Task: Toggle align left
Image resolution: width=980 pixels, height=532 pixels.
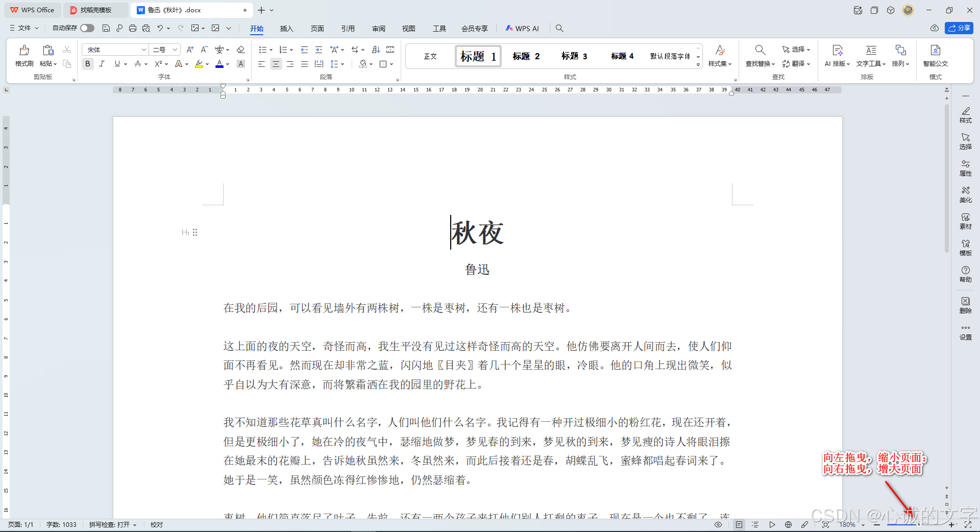Action: coord(261,64)
